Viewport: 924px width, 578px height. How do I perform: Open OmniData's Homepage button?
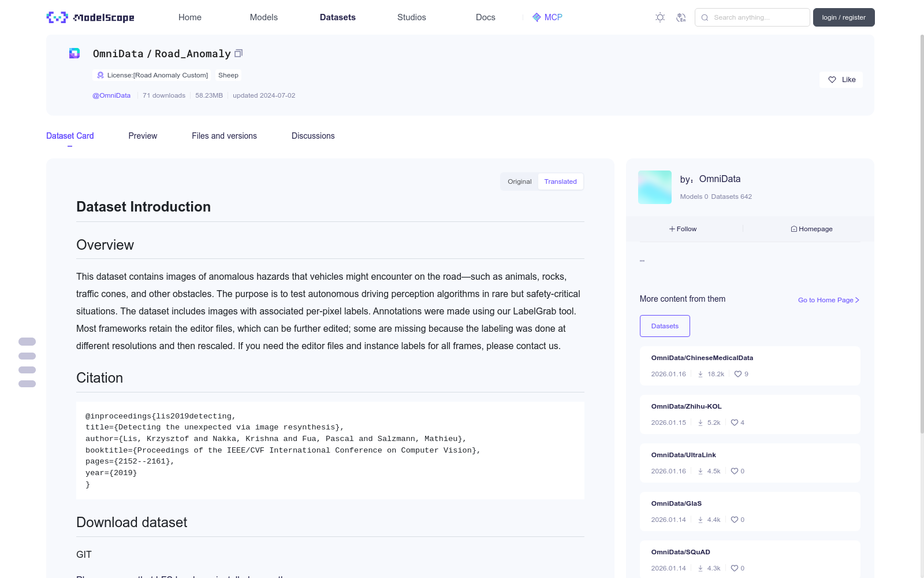(811, 229)
